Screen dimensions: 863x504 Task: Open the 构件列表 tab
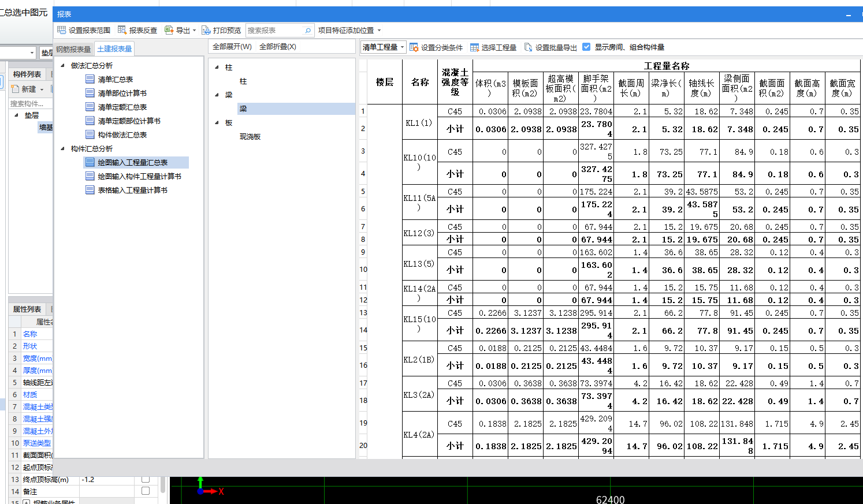27,74
